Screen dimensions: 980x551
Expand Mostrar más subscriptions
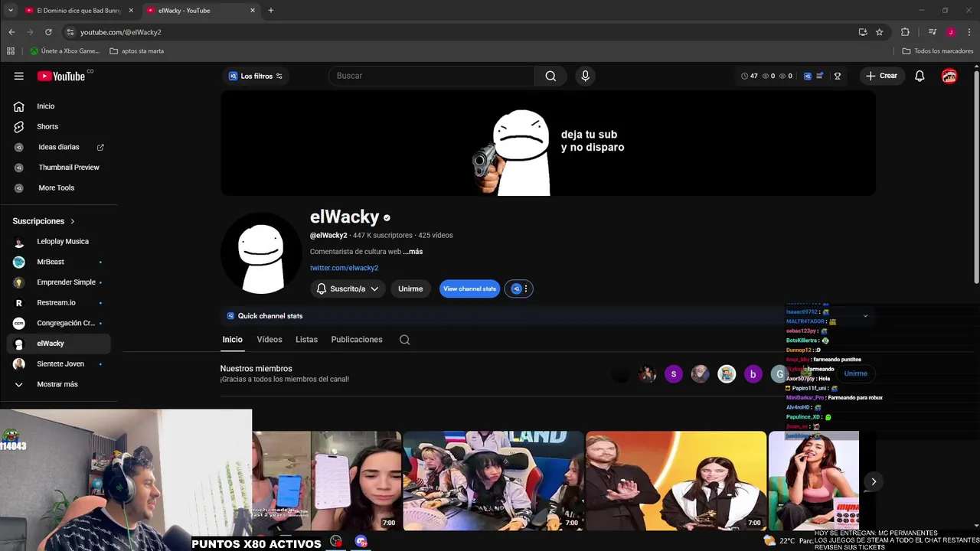point(58,384)
